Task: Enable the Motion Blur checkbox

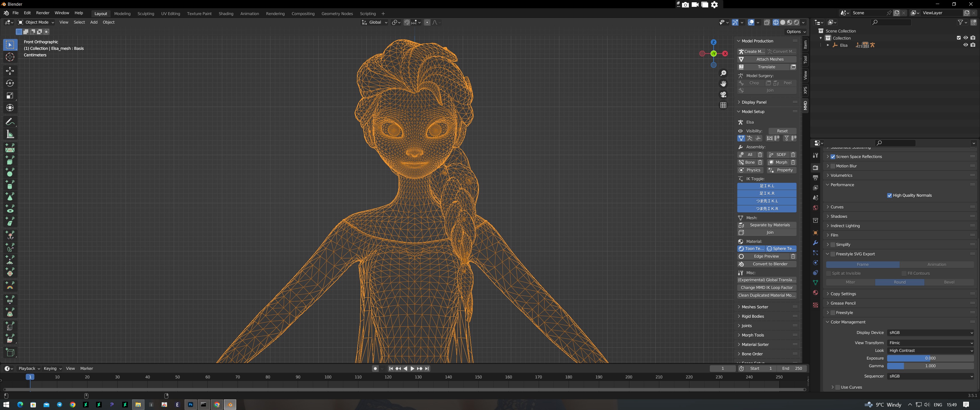Action: pos(833,166)
